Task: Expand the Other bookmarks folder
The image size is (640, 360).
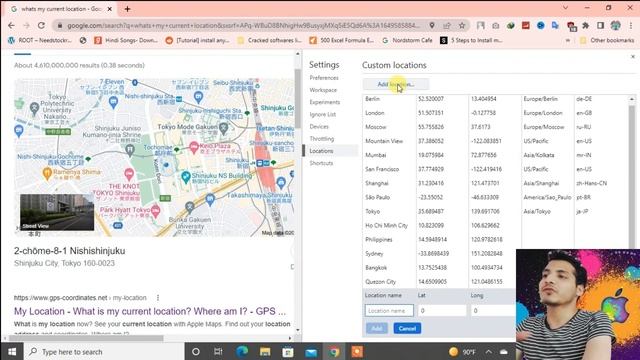Action: [607, 40]
